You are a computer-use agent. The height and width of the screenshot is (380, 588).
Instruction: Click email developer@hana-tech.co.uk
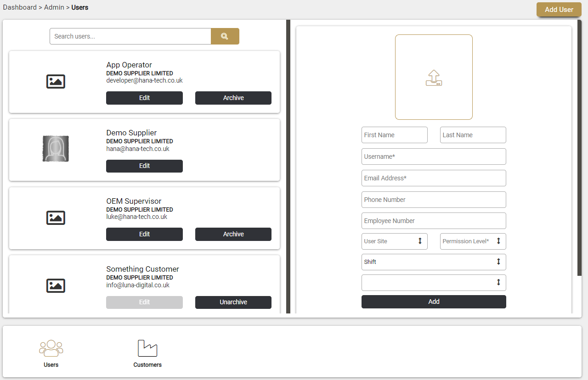tap(145, 80)
